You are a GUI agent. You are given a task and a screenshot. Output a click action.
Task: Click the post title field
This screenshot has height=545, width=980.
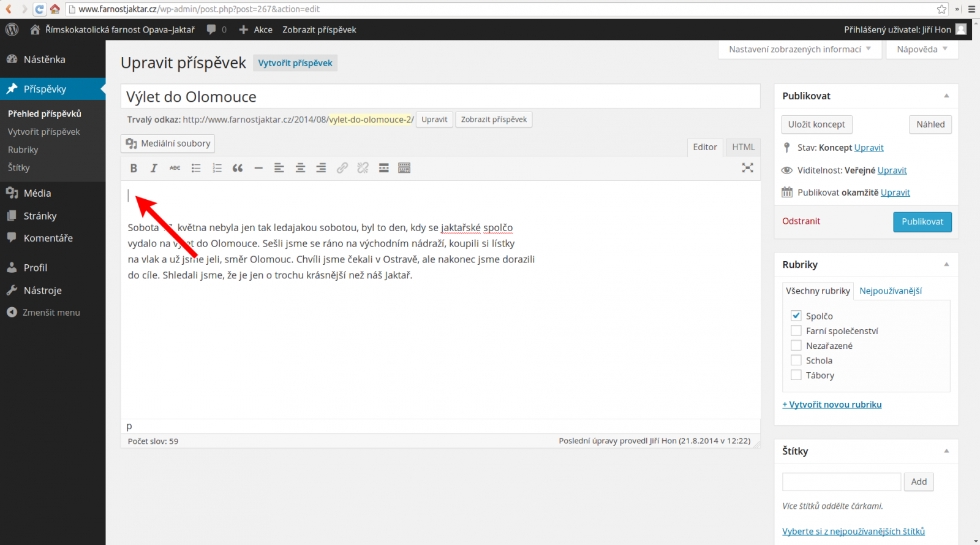(440, 97)
